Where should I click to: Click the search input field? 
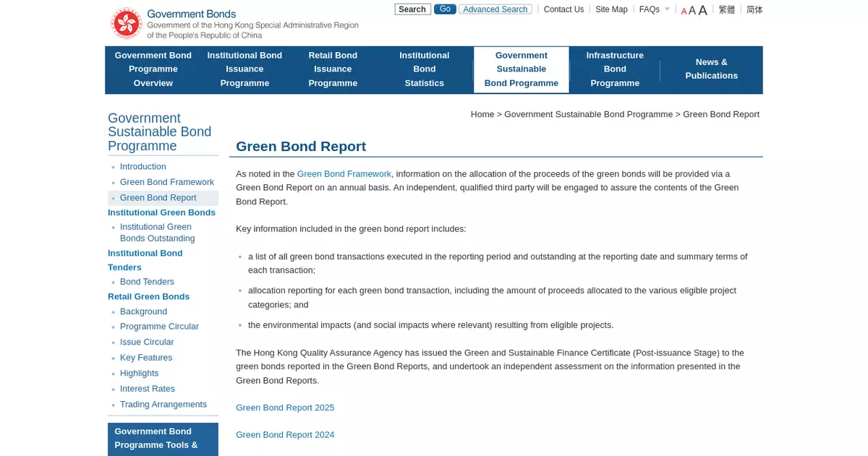(412, 9)
